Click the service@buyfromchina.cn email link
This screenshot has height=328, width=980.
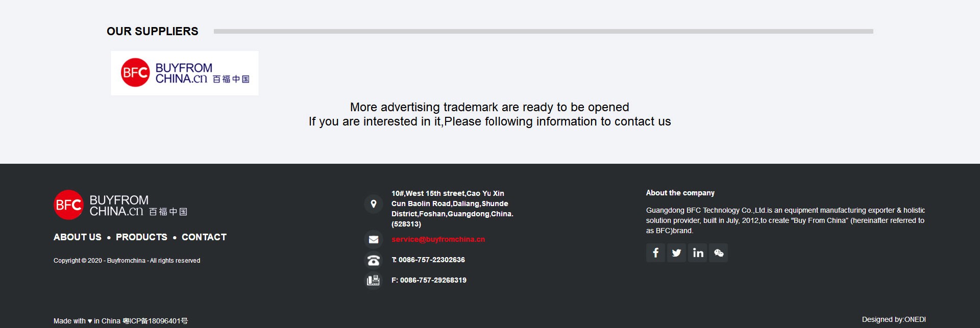point(438,239)
